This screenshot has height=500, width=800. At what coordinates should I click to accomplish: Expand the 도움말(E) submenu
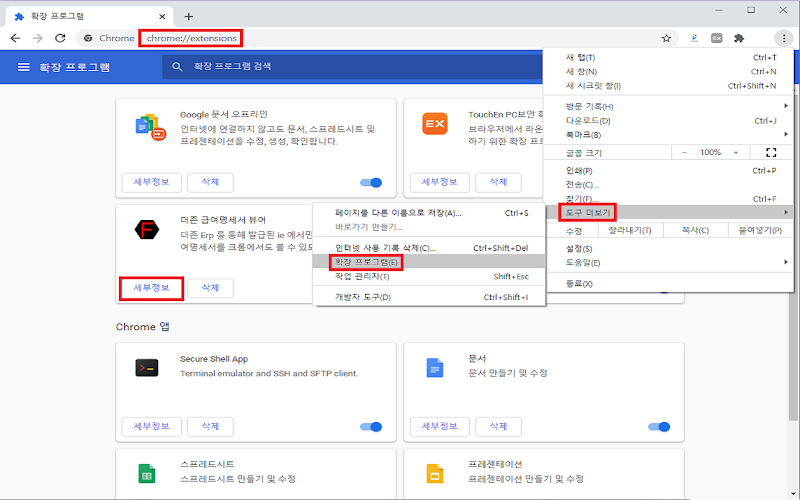(x=668, y=262)
